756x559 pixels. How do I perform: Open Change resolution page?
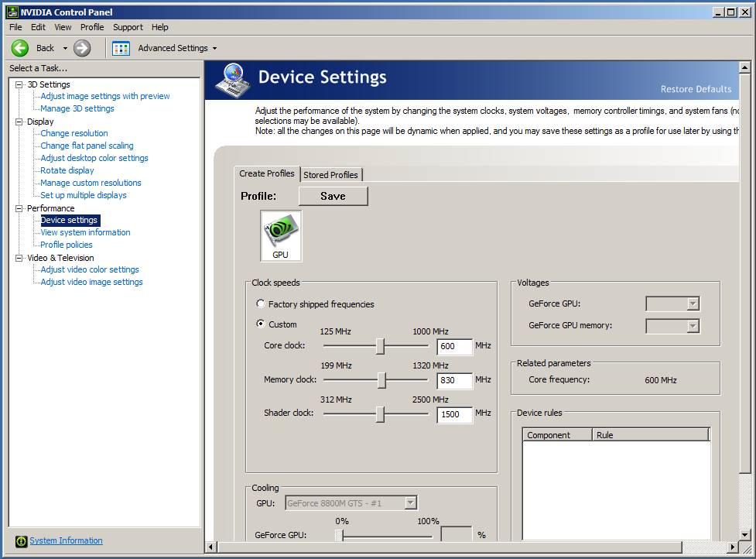coord(74,133)
